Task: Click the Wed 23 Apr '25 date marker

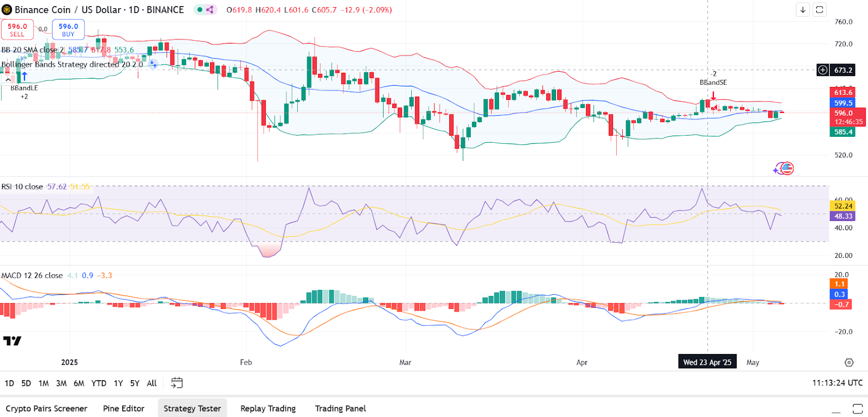Action: pyautogui.click(x=707, y=362)
